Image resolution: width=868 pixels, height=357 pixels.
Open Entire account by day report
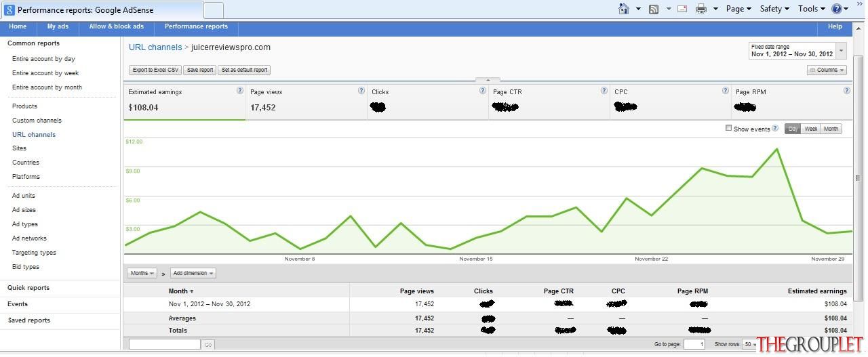pyautogui.click(x=43, y=59)
